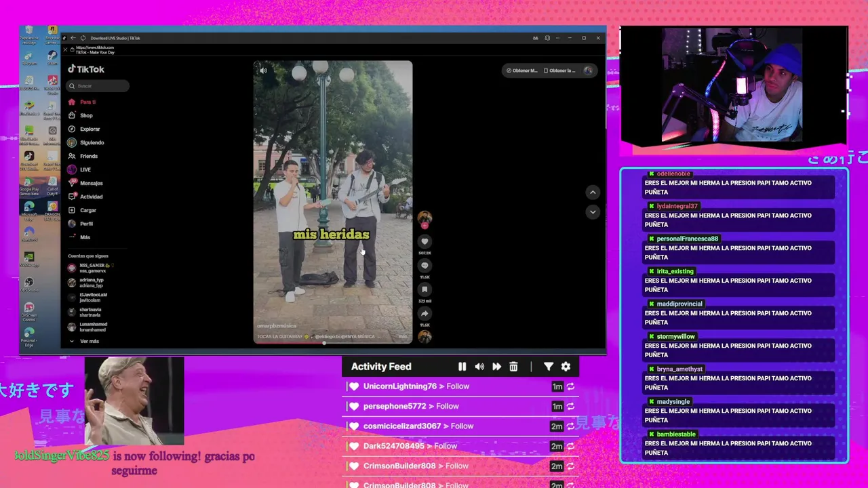Image resolution: width=868 pixels, height=488 pixels.
Task: Select the UnicornLightning76 feed entry
Action: (461, 386)
